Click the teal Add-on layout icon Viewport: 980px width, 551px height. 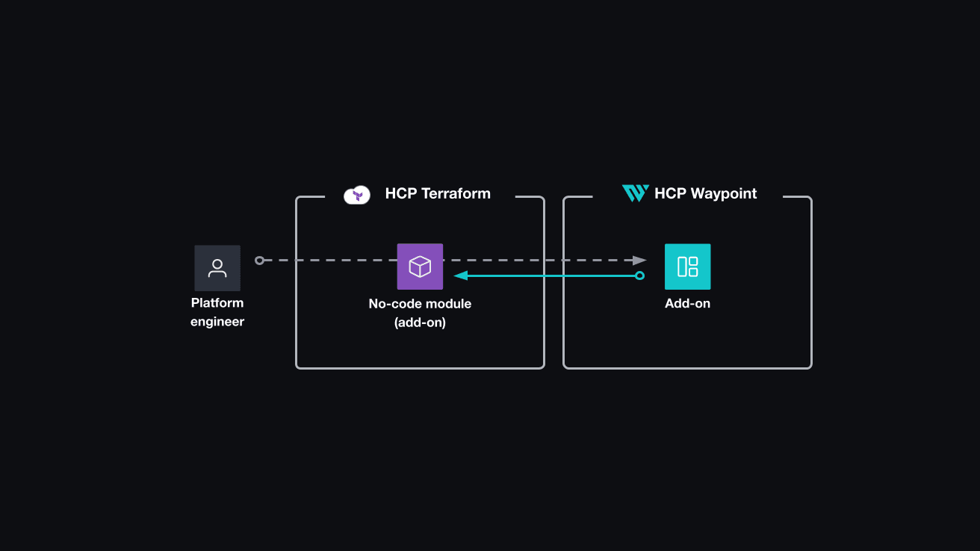(x=687, y=267)
